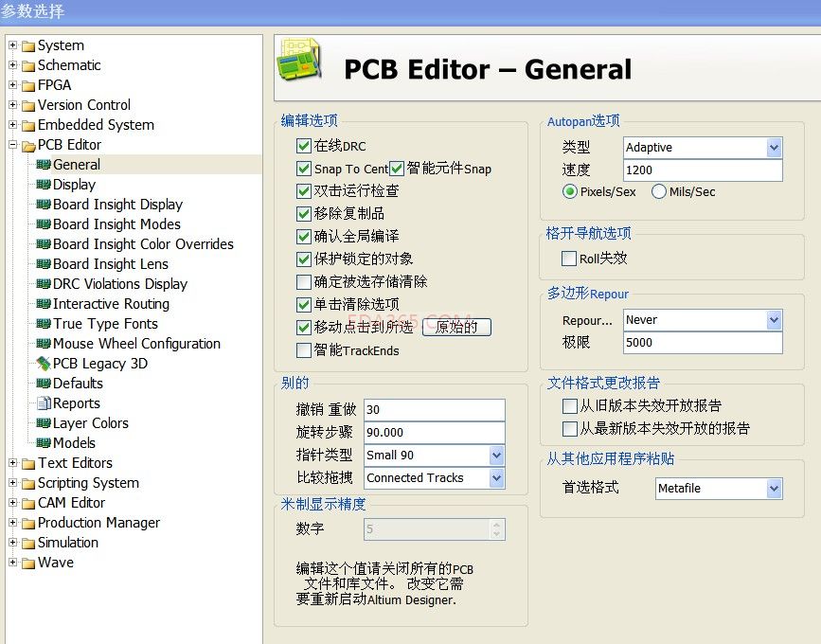Expand the System tree node
This screenshot has height=644, width=821.
click(12, 45)
